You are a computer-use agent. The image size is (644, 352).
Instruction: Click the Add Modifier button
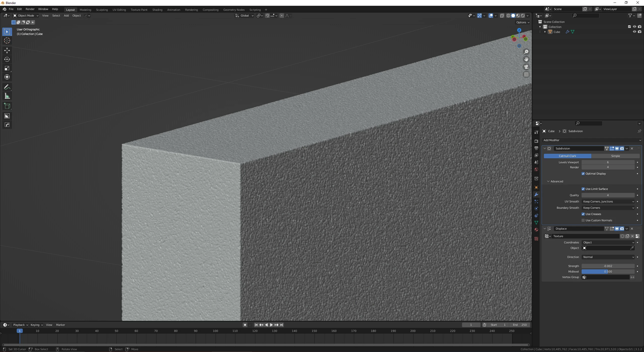click(x=591, y=140)
